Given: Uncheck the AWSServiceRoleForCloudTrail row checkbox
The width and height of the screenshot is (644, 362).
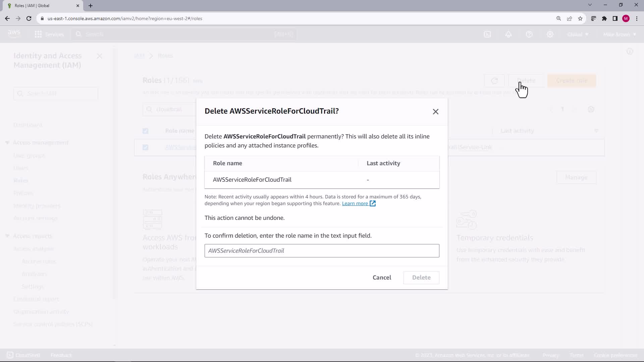Looking at the screenshot, I should click(145, 147).
